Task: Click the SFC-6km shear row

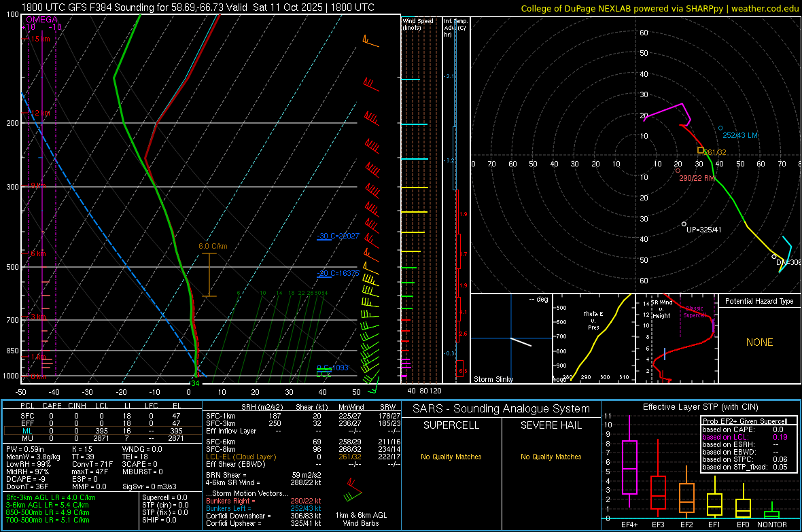Action: tap(303, 442)
